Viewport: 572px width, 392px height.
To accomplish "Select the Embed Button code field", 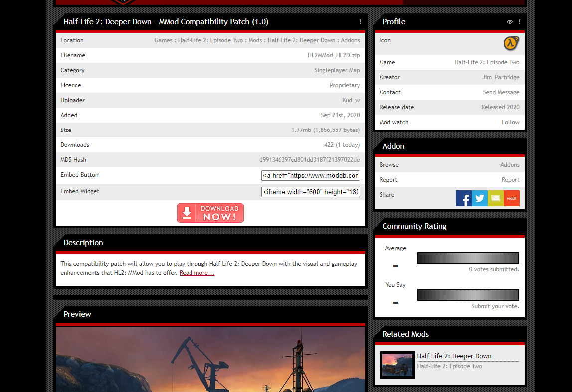I will (x=311, y=176).
